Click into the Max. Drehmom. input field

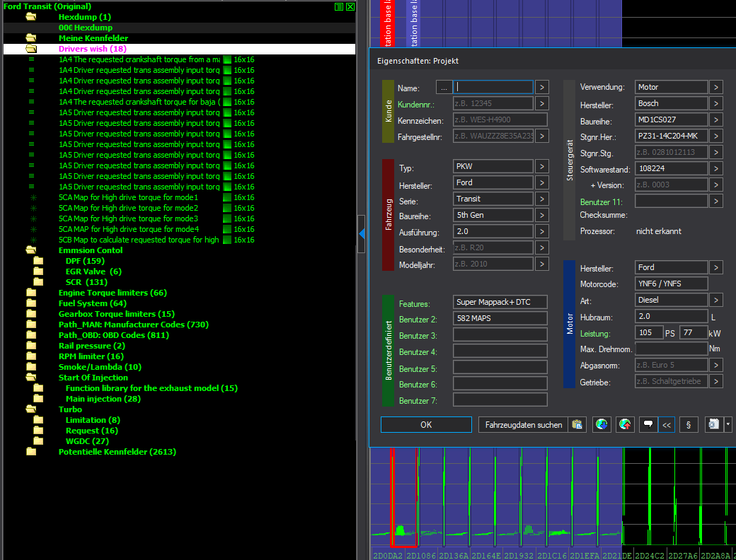671,349
